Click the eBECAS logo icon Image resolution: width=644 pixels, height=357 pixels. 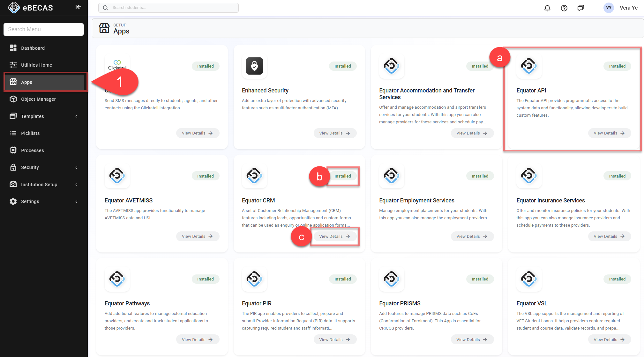point(14,8)
